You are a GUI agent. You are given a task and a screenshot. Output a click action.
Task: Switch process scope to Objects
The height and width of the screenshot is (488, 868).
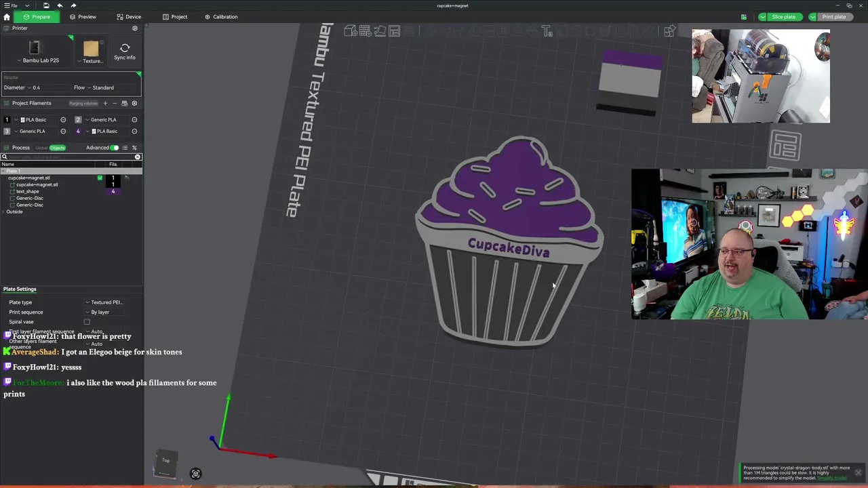(58, 148)
